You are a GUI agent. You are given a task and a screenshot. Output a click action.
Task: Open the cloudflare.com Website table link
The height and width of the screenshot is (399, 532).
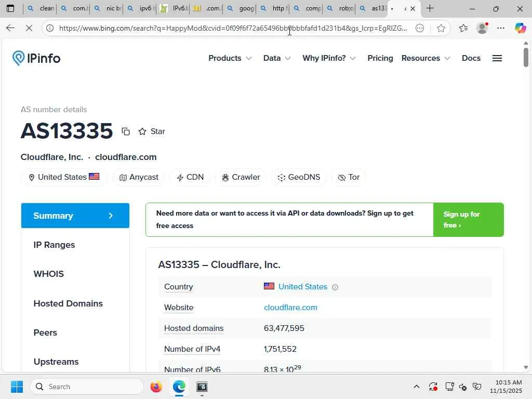(x=290, y=308)
